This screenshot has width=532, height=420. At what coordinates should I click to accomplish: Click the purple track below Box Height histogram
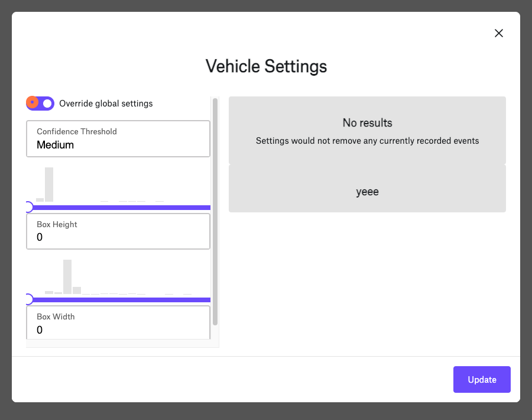click(121, 300)
